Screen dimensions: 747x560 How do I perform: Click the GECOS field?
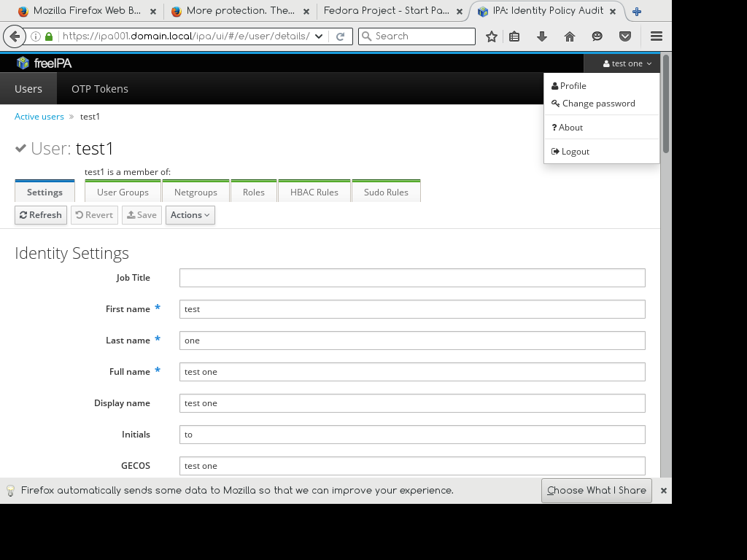(413, 466)
